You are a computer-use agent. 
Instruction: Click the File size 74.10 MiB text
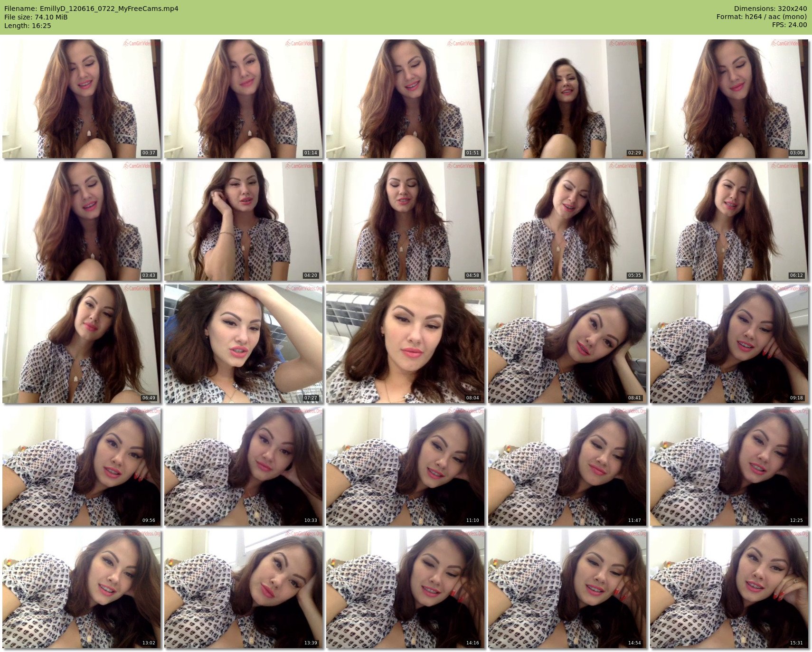pos(36,17)
